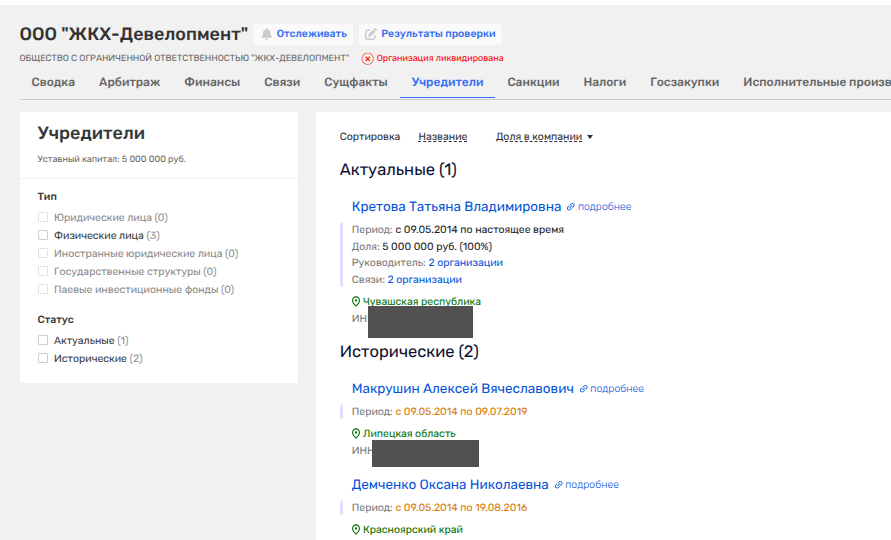Click link icon beside Кретова Татьяна Владимировна
Image resolution: width=891 pixels, height=540 pixels.
(x=571, y=207)
